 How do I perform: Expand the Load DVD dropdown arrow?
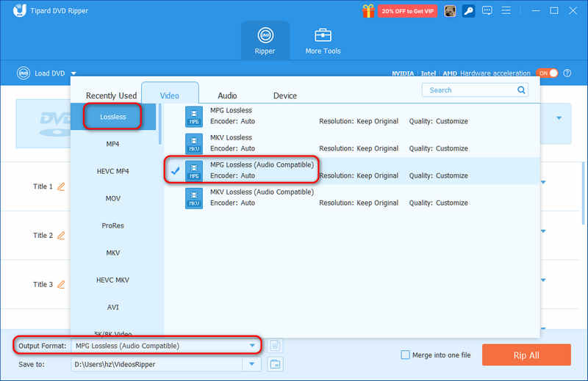[73, 73]
